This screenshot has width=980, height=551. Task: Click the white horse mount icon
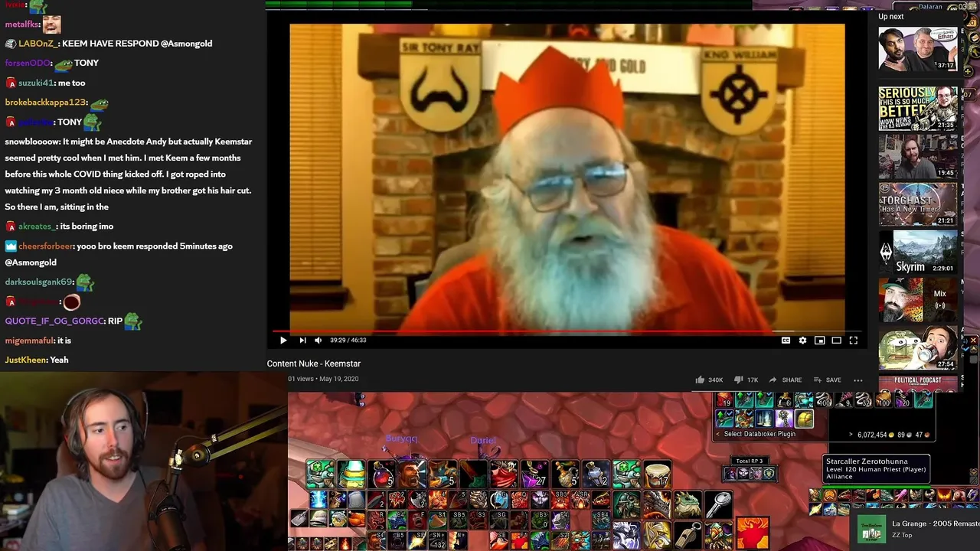point(626,534)
